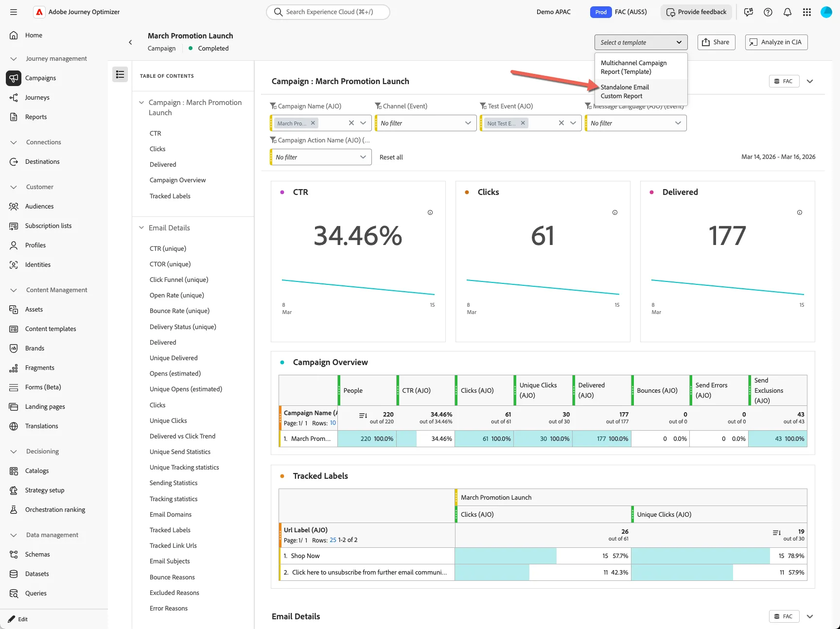Screen dimensions: 840x629
Task: Click the Share button
Action: tap(716, 42)
